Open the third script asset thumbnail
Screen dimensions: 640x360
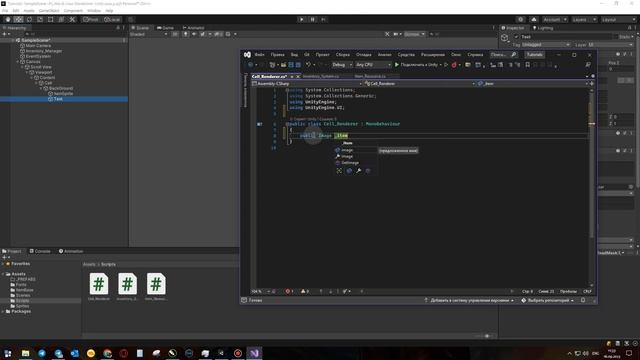pyautogui.click(x=156, y=286)
